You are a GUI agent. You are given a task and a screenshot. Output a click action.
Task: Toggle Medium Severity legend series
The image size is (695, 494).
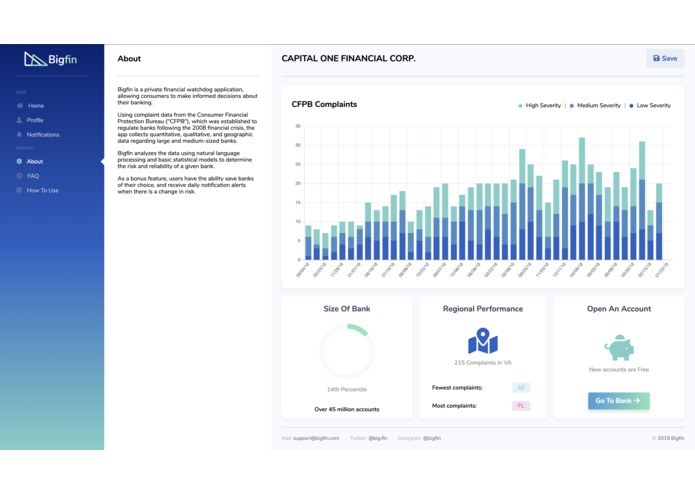click(x=595, y=105)
